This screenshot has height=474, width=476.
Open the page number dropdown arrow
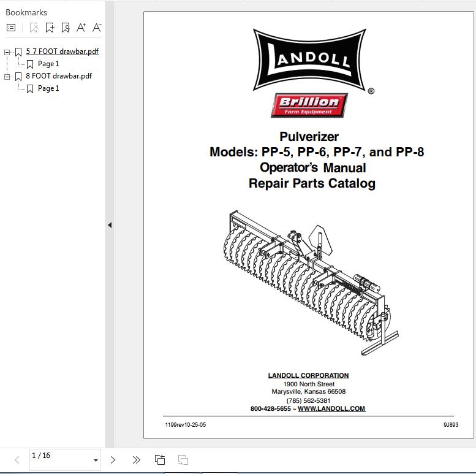tap(96, 461)
